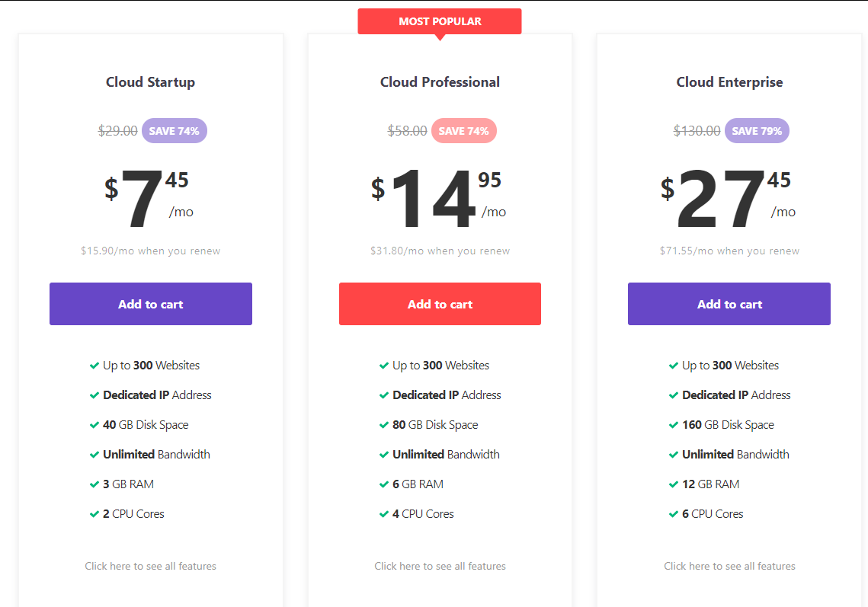
Task: Expand all features for Cloud Professional
Action: (440, 566)
